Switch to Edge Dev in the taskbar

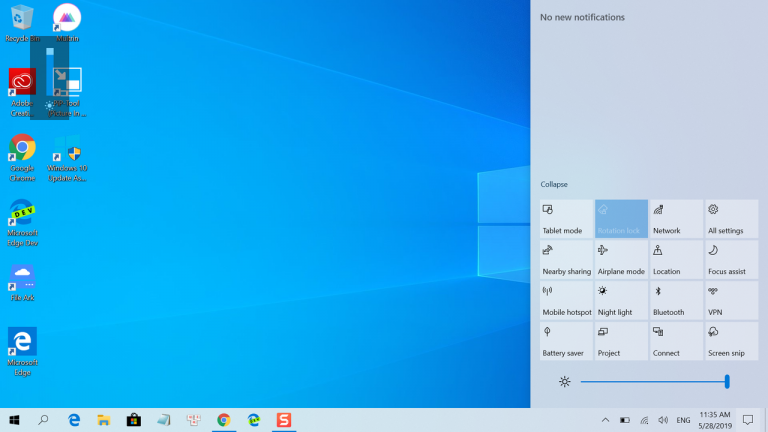254,420
